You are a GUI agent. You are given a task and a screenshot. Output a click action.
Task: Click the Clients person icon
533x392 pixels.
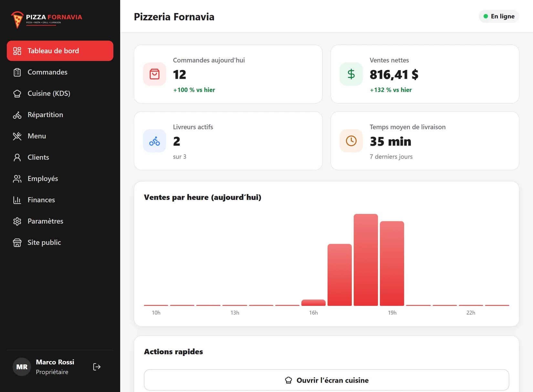point(17,157)
